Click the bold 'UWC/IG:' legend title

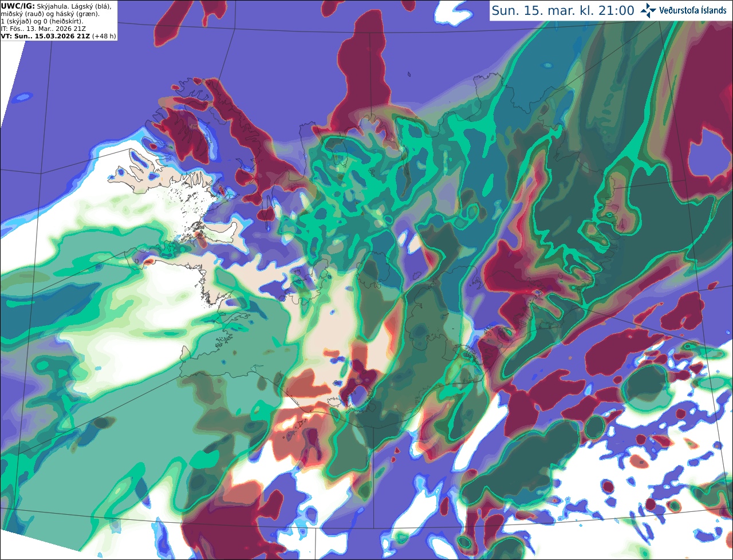click(18, 6)
